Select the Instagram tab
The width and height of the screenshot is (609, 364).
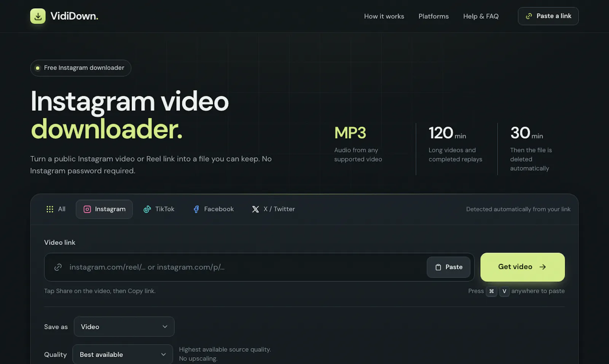[x=104, y=209]
